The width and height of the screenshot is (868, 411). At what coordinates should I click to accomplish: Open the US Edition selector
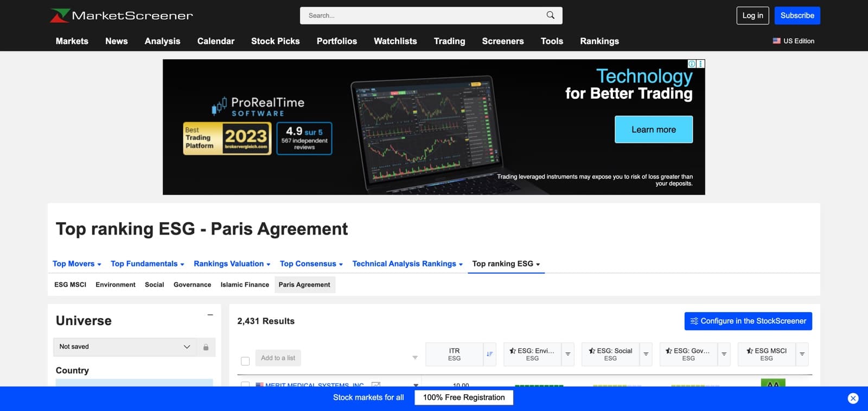794,41
